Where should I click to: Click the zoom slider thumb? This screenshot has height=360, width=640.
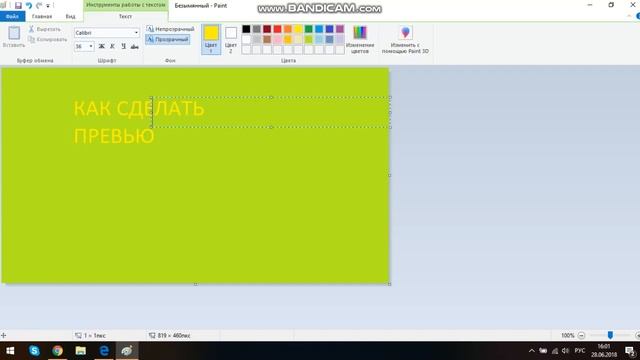pyautogui.click(x=610, y=335)
